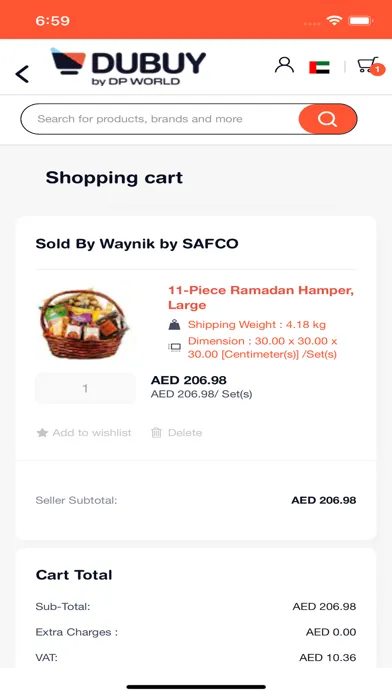Click the star icon beside Add to wishlist
The image size is (392, 696).
[x=42, y=433]
